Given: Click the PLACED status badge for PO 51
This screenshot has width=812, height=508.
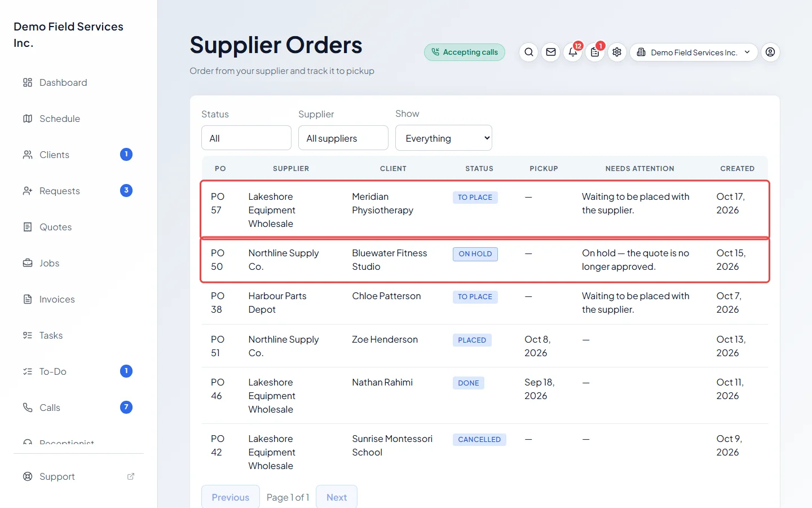Looking at the screenshot, I should click(x=472, y=340).
